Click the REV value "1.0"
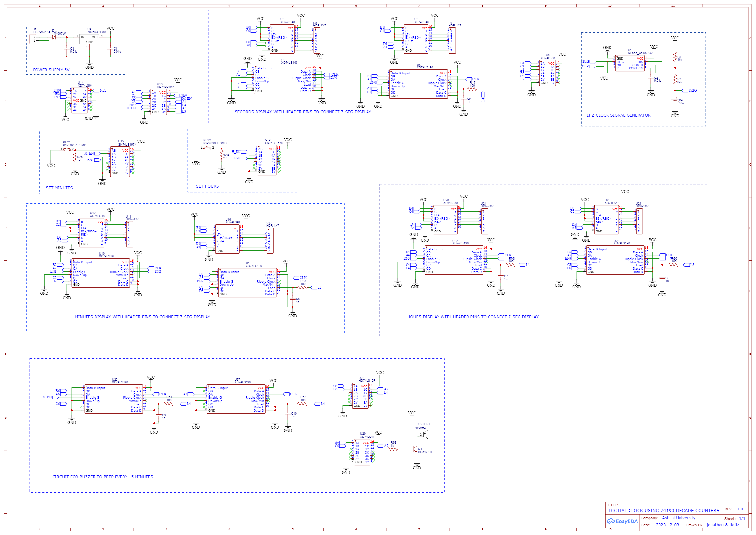This screenshot has width=756, height=535. pos(740,509)
